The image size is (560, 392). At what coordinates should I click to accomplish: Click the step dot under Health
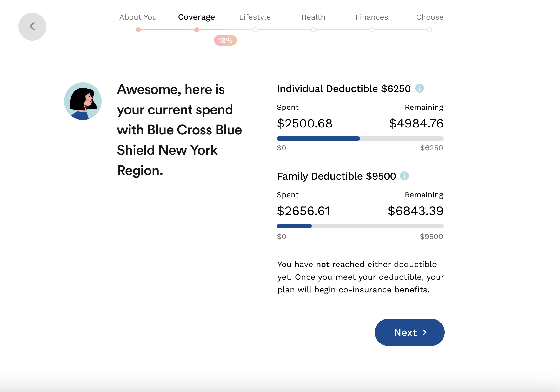click(x=314, y=30)
